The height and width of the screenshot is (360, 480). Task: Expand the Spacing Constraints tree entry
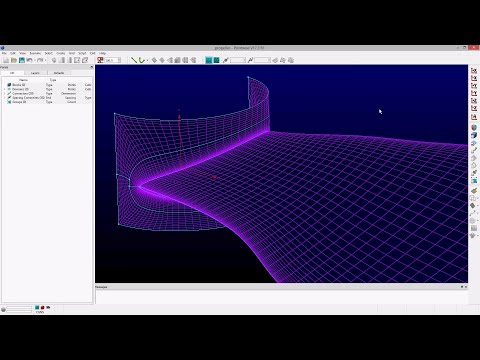coord(4,98)
